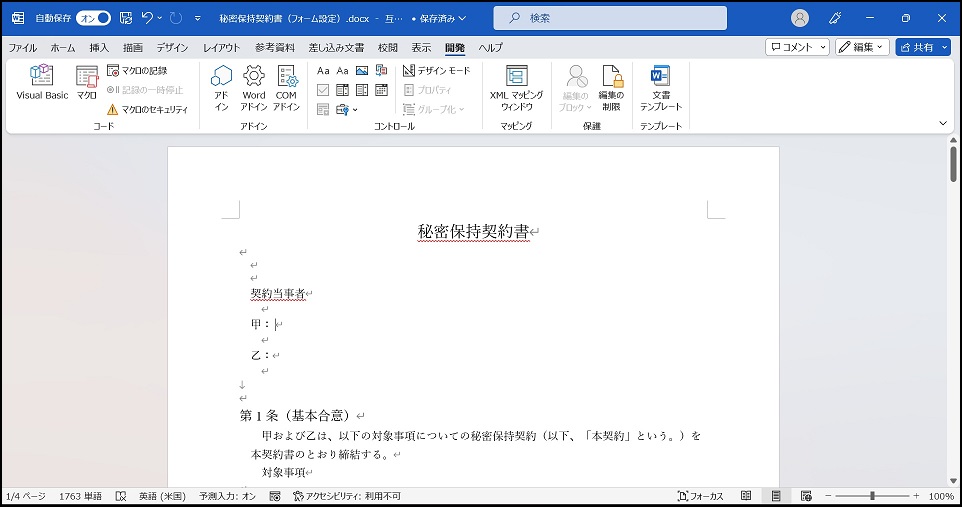Switch to the 参考資料 tab
The height and width of the screenshot is (507, 962).
tap(275, 47)
